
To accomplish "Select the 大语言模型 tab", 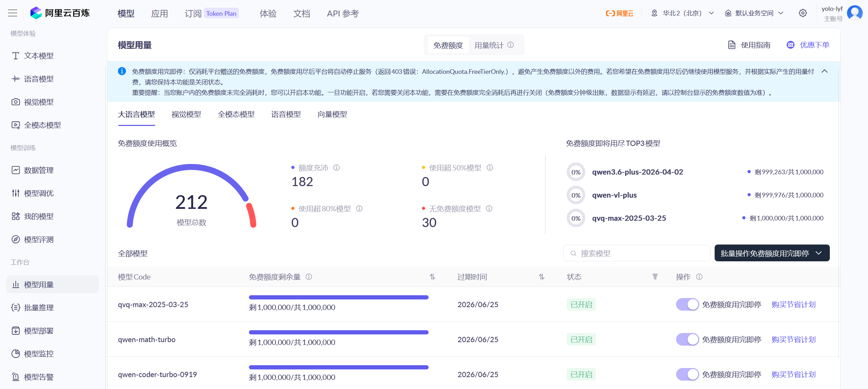I will pyautogui.click(x=136, y=114).
